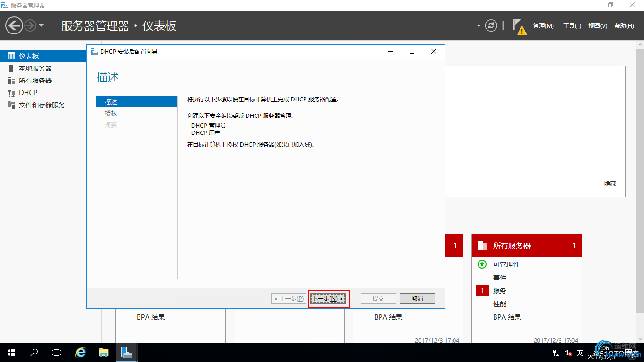
Task: Select 仪表板 in the left sidebar
Action: [x=43, y=56]
